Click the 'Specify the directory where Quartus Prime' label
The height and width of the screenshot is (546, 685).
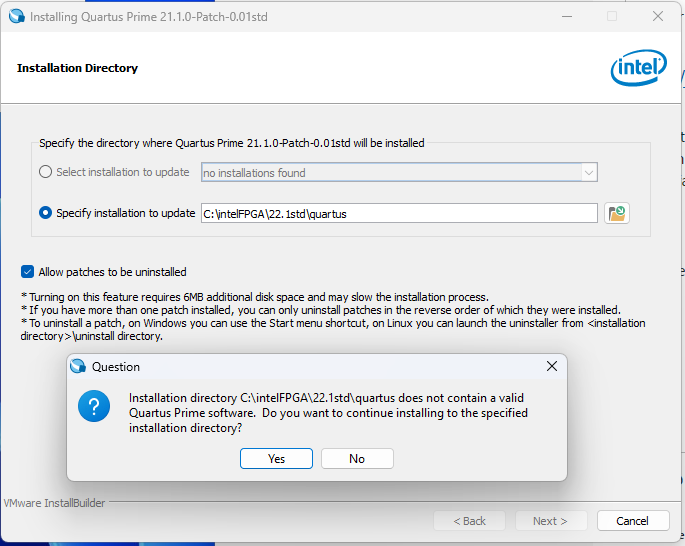tap(232, 143)
